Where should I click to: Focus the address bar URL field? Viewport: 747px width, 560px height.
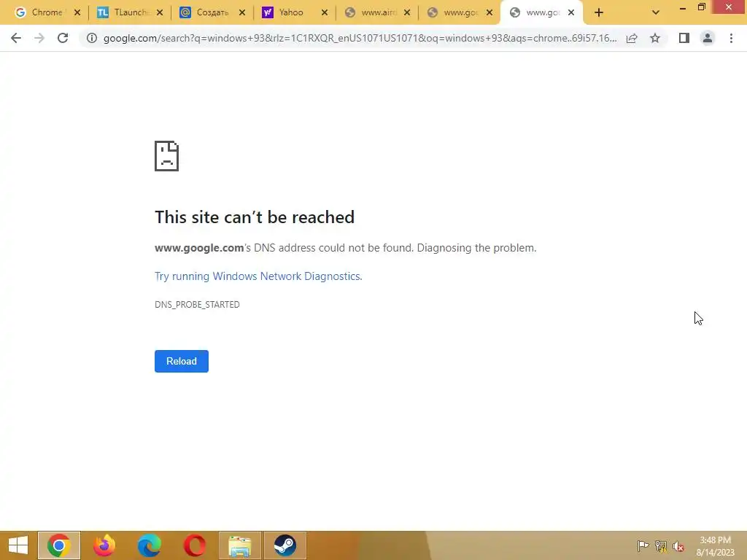(x=360, y=38)
